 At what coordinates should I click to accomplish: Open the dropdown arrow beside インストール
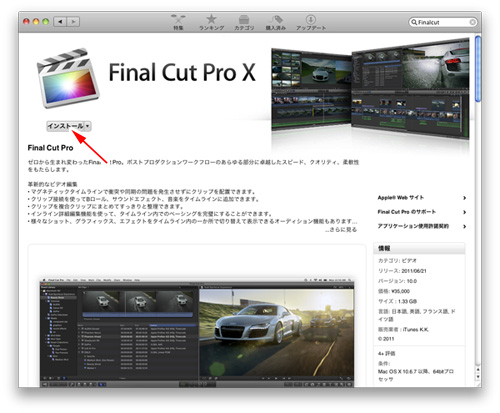(87, 126)
